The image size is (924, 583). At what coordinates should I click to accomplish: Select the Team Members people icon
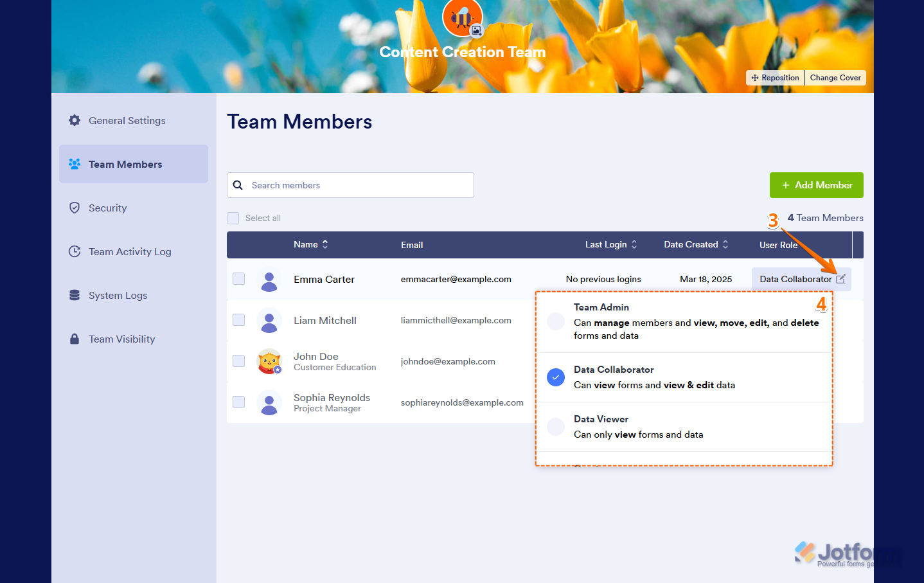pos(76,164)
